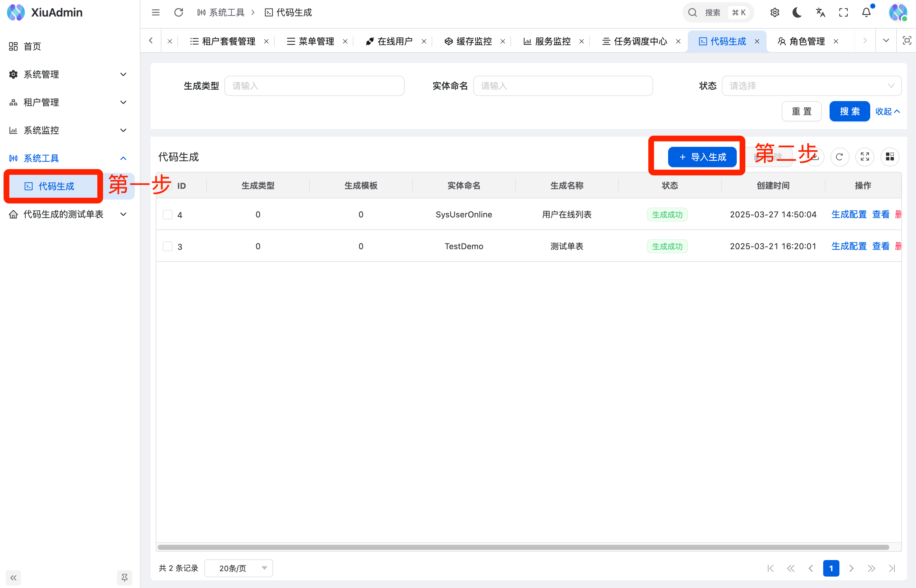916x588 pixels.
Task: Click 生成配置 link for SysUserOnline
Action: (849, 215)
